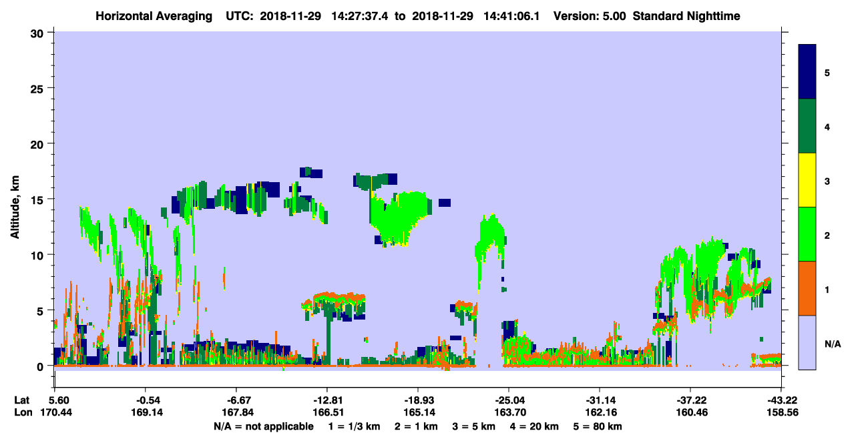
Task: Click the 10 altitude tick label
Action: point(39,255)
